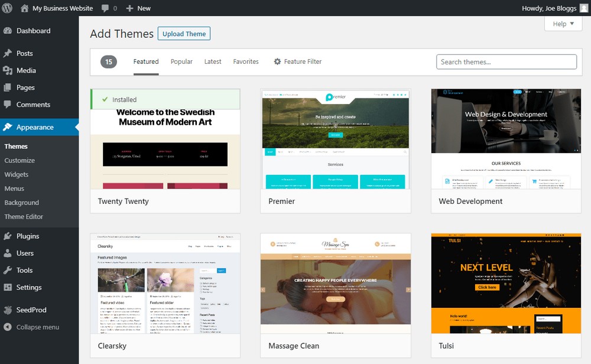Click the comments bubble icon in admin bar
This screenshot has width=591, height=364.
coord(105,8)
